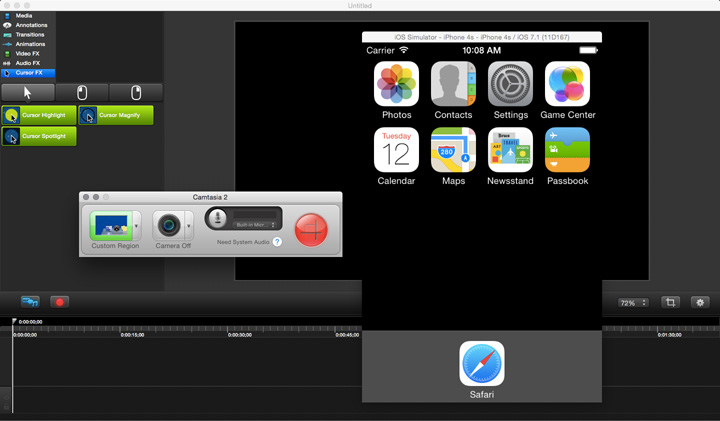Click the timeline playhead marker
This screenshot has height=421, width=720.
click(14, 321)
